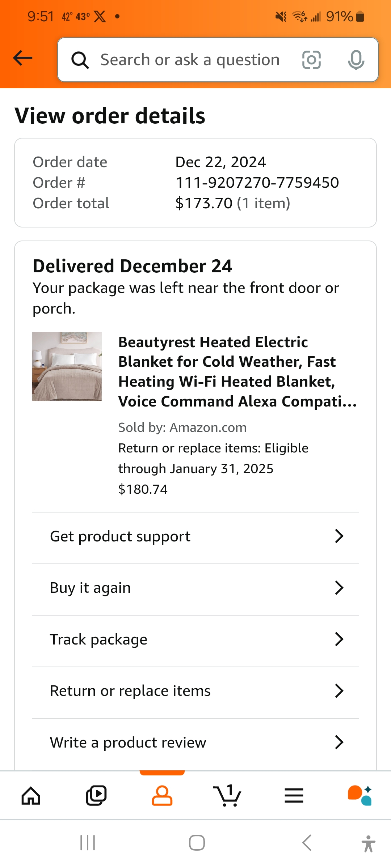
Task: Tap the heated blanket product thumbnail
Action: point(67,366)
